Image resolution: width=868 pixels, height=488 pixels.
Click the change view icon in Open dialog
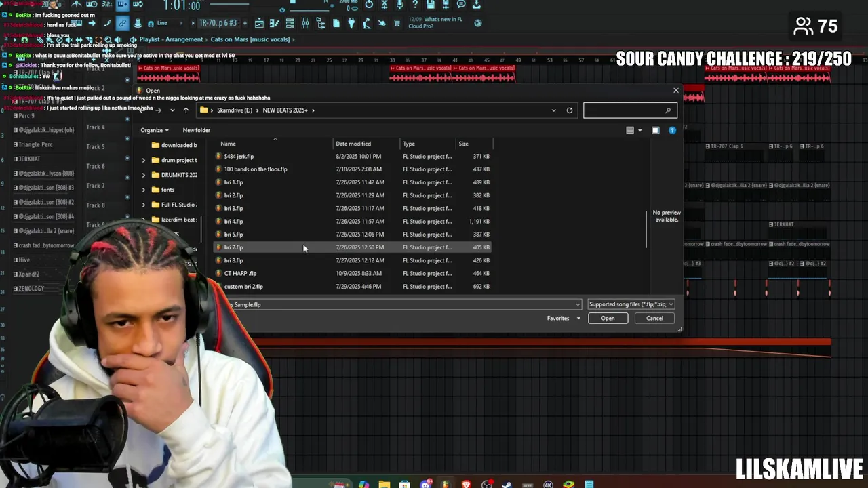click(630, 130)
